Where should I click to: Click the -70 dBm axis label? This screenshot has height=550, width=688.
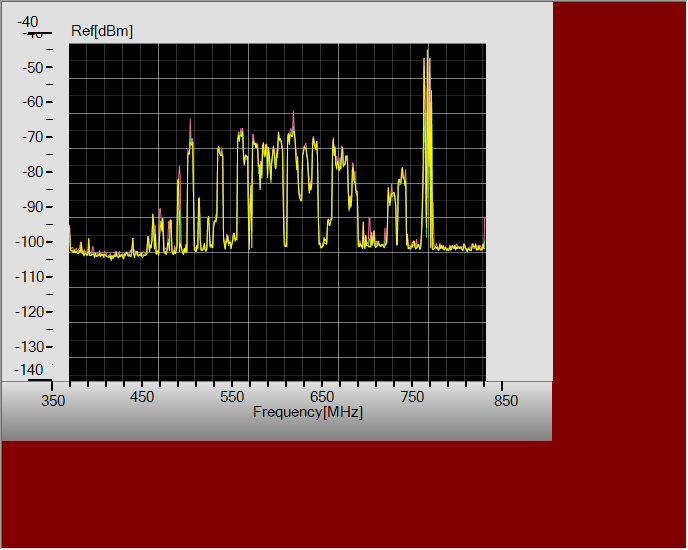tap(32, 137)
